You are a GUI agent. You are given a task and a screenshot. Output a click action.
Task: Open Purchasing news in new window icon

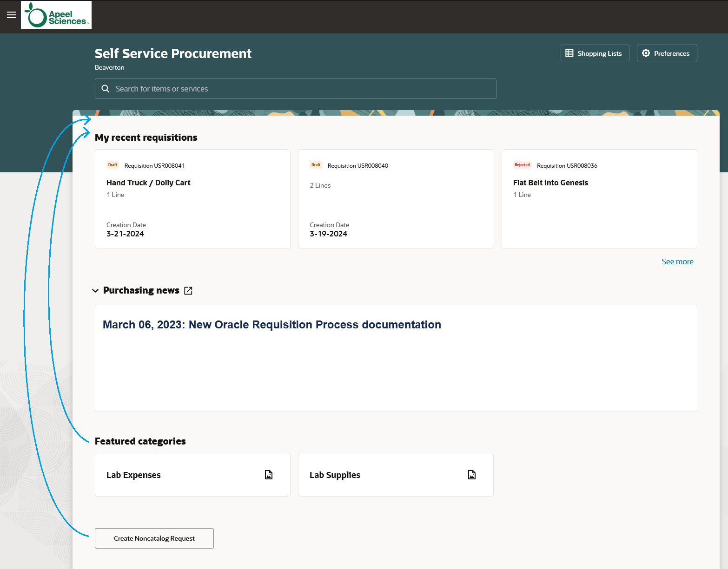(188, 291)
